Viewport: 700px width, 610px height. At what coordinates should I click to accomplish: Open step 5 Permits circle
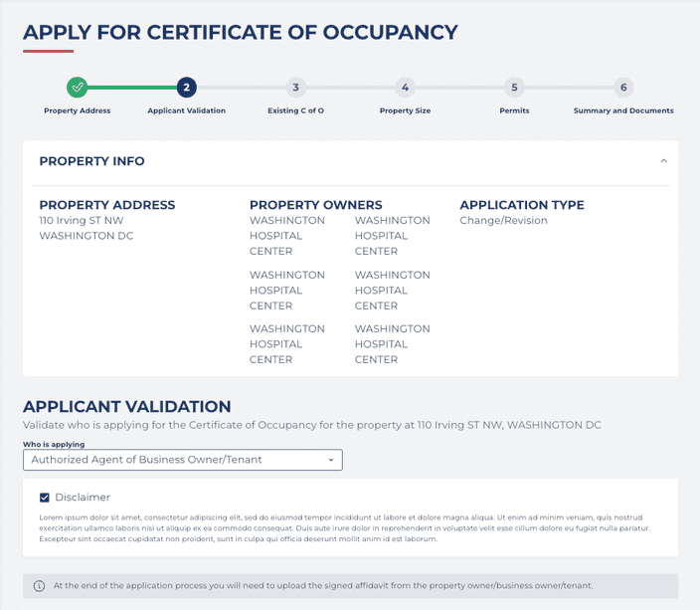(x=514, y=88)
